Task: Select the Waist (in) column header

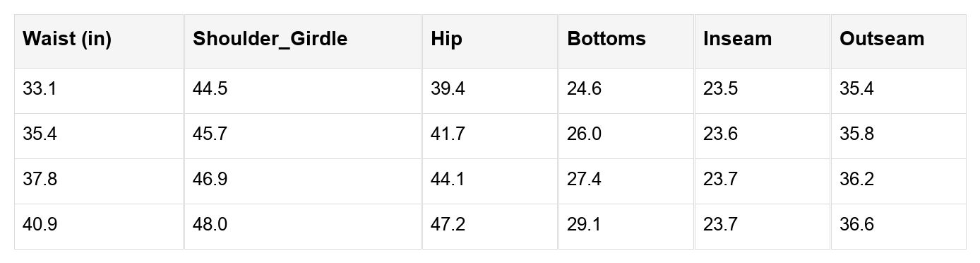Action: click(x=99, y=41)
